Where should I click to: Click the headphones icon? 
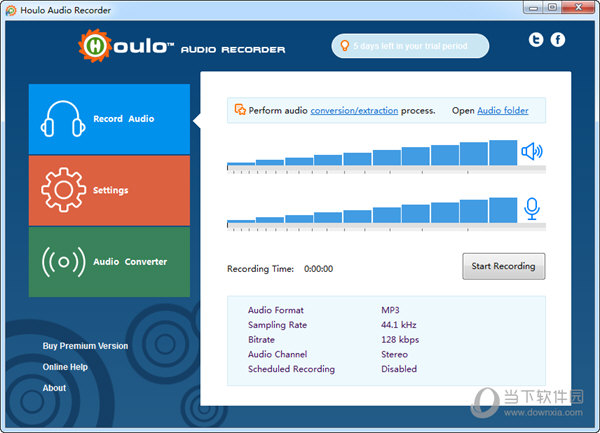[63, 119]
